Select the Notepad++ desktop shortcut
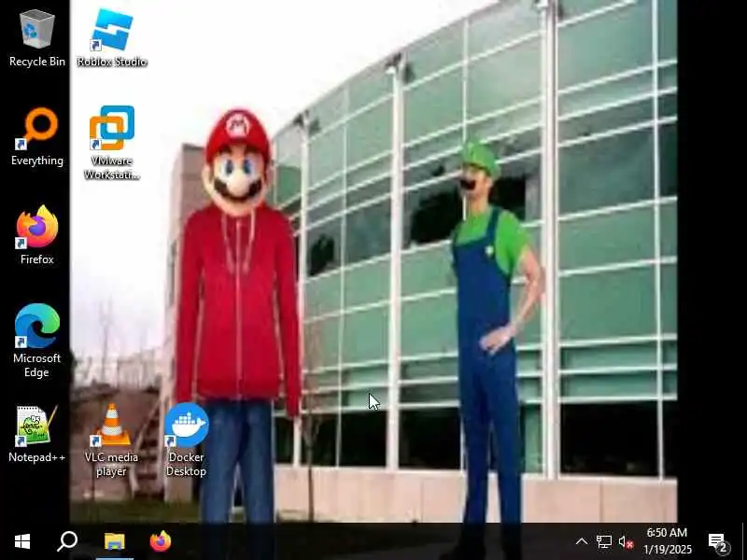This screenshot has height=560, width=747. (x=37, y=434)
